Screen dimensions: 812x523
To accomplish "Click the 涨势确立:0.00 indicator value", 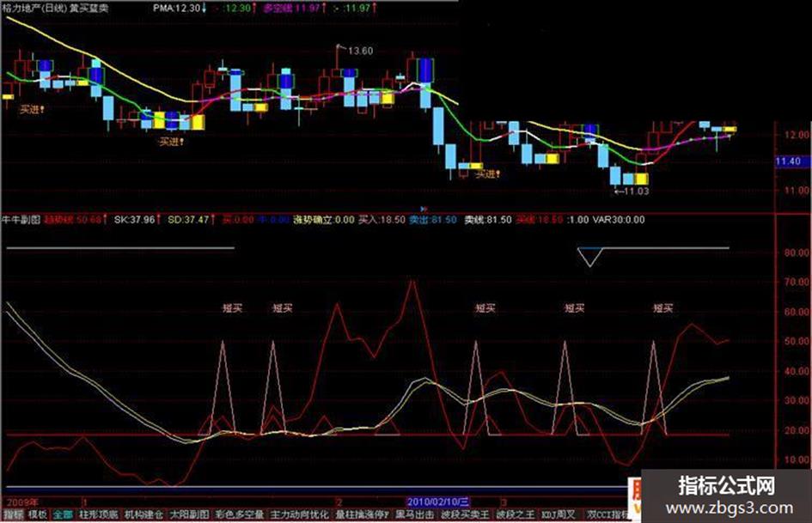I will pyautogui.click(x=324, y=220).
